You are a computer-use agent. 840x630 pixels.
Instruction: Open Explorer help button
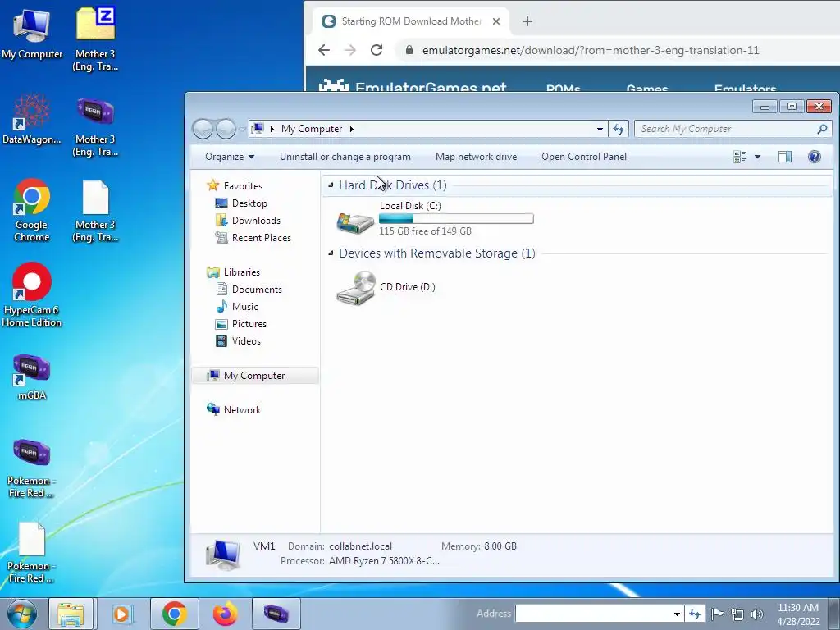[x=815, y=157]
